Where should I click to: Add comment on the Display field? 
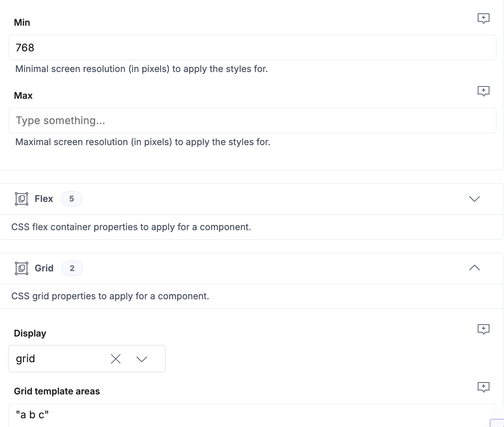tap(483, 329)
